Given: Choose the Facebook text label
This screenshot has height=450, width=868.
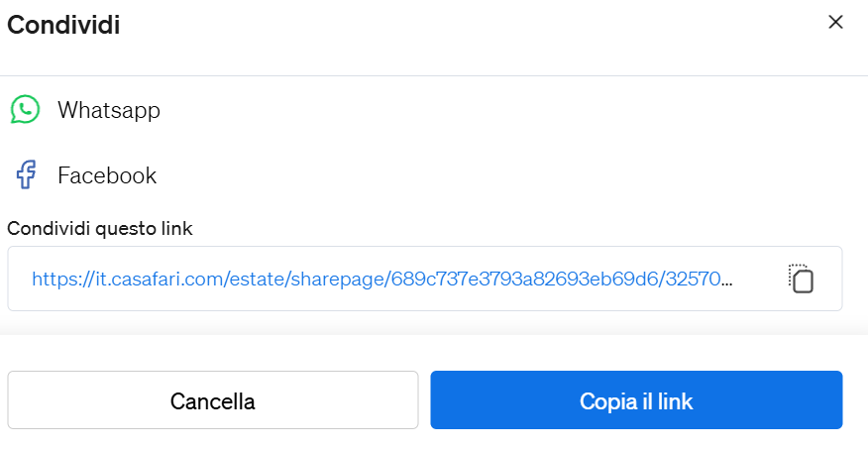Looking at the screenshot, I should [x=107, y=175].
